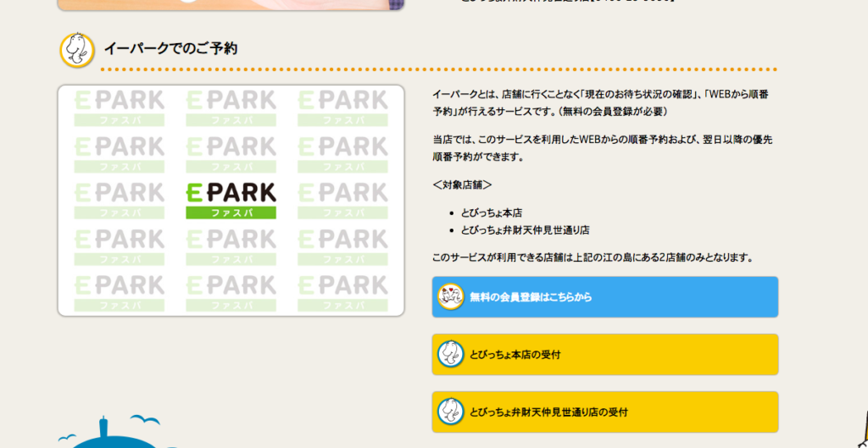Open とびっちょ本店の受付 yellow button
This screenshot has height=448, width=868.
pos(605,355)
